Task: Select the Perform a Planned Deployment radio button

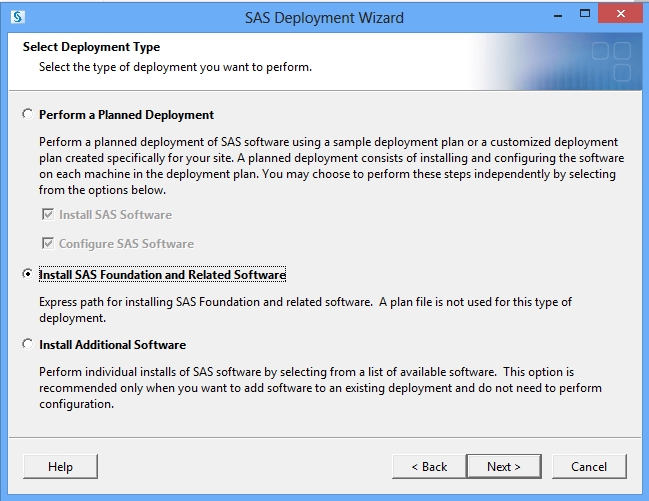Action: (28, 114)
